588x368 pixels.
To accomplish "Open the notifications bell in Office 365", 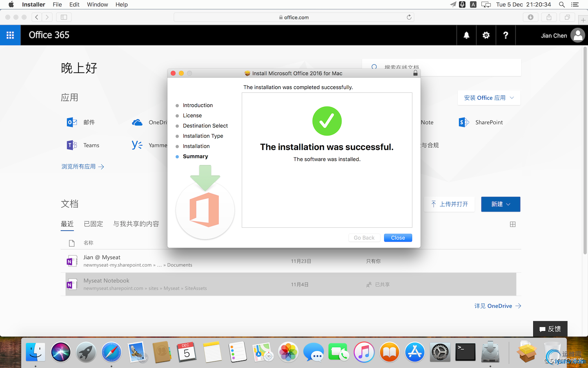I will [466, 35].
